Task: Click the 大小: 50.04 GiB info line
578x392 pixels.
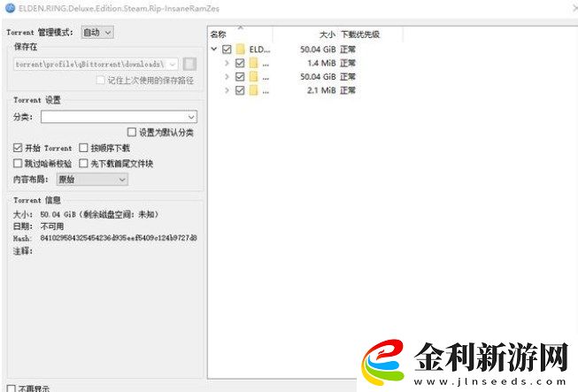Action: point(86,214)
